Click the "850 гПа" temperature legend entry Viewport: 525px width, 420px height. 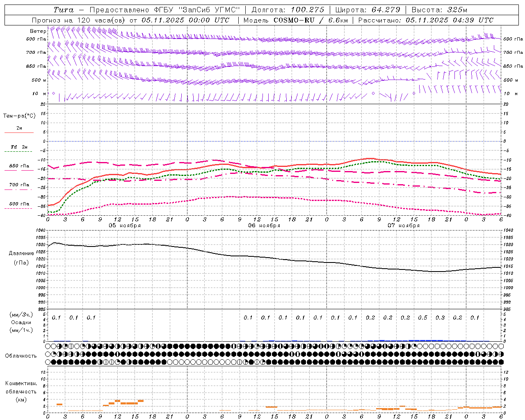coord(19,168)
